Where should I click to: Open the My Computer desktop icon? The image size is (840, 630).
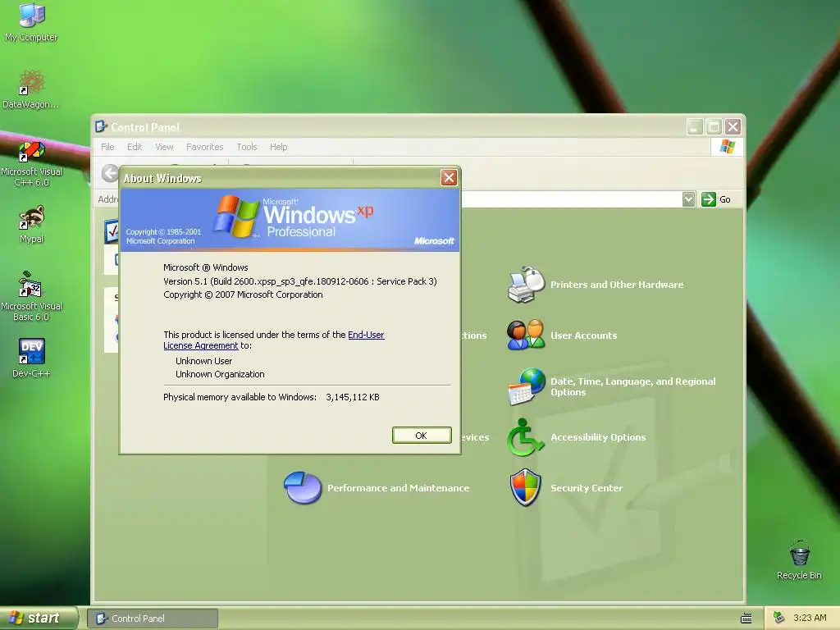point(32,21)
